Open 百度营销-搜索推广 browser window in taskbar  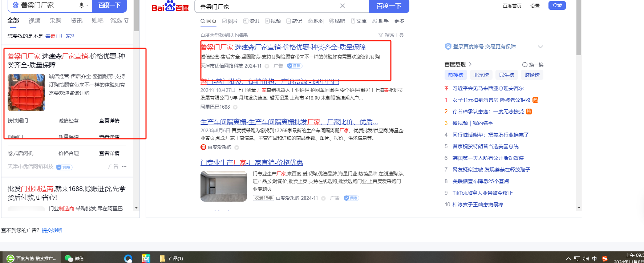32,258
